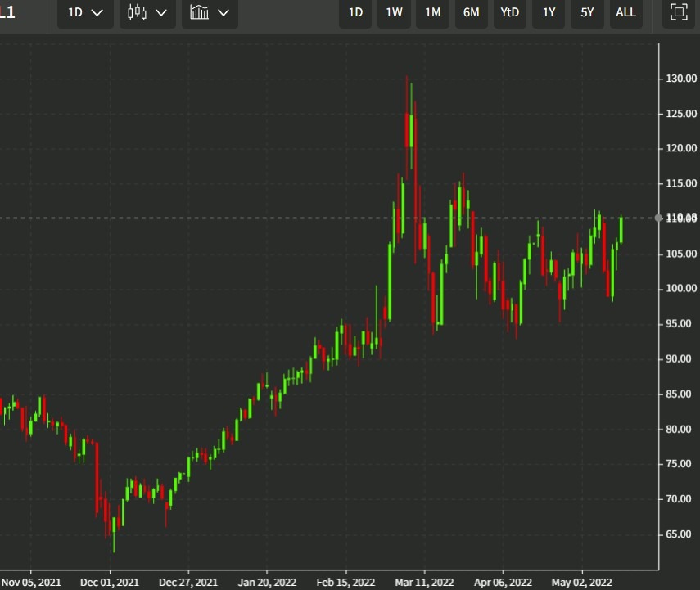The image size is (700, 590).
Task: Click the dashed current price line
Action: coord(246,218)
